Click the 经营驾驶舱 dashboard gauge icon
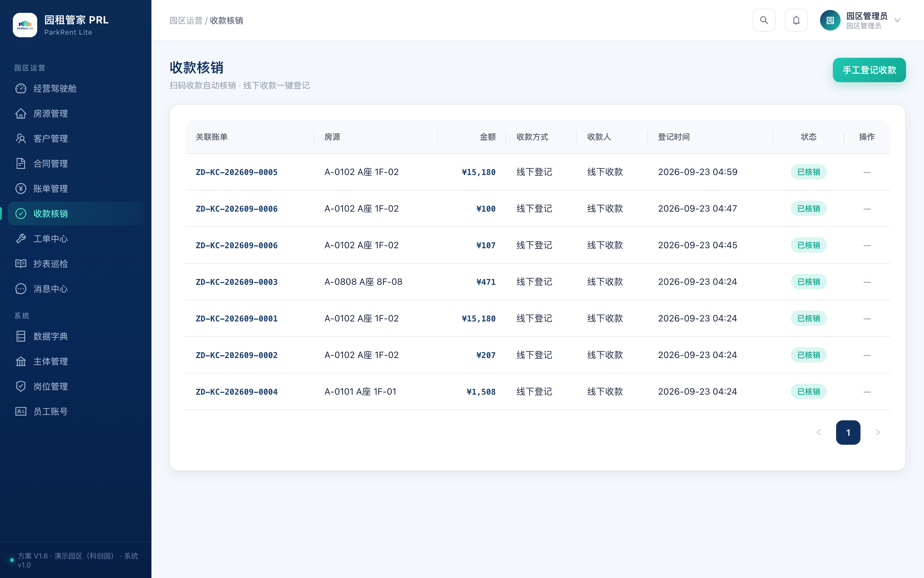 tap(21, 88)
